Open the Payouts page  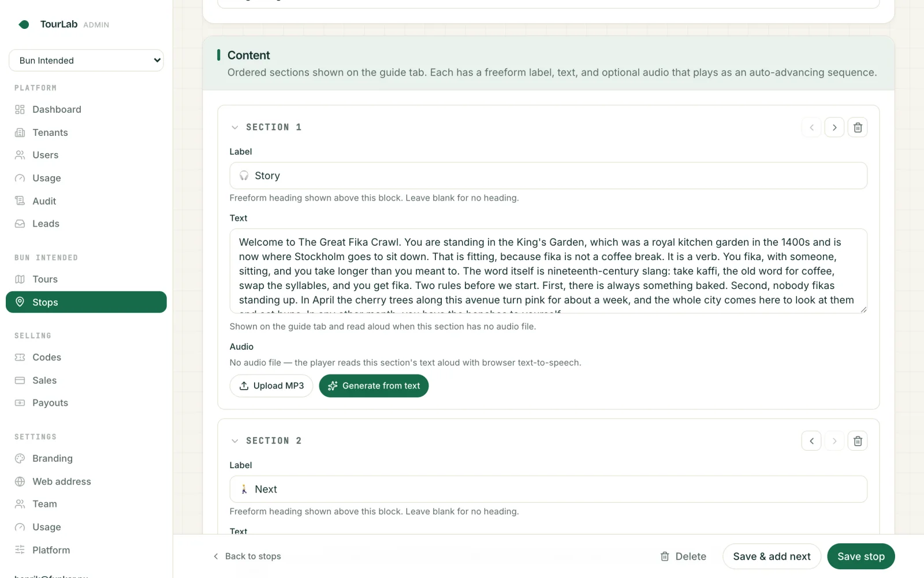click(86, 403)
